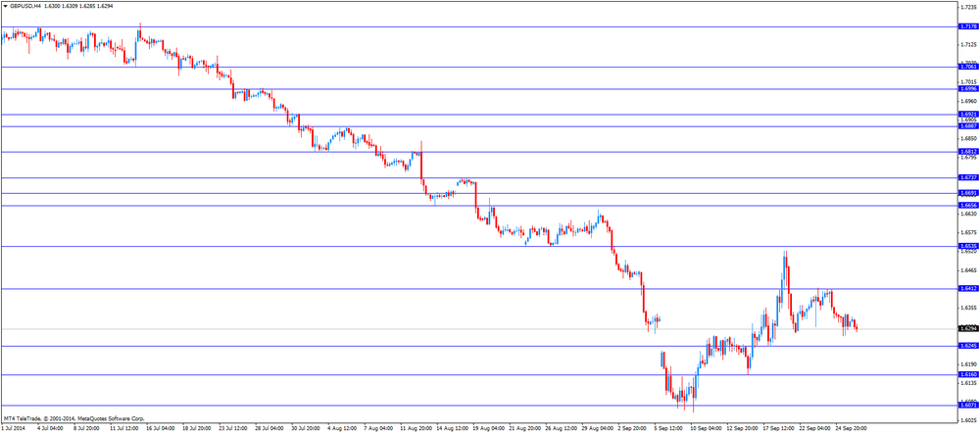Select the 1.6160 blue price level label

point(967,374)
